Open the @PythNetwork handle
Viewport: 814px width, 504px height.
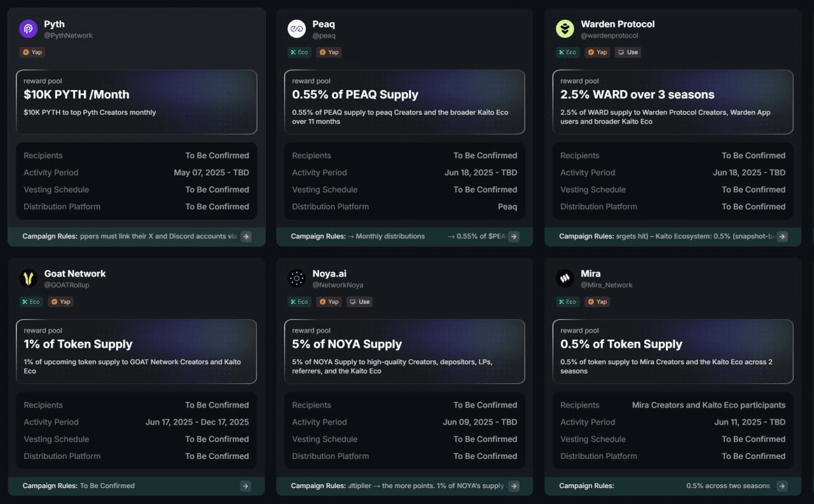point(68,36)
